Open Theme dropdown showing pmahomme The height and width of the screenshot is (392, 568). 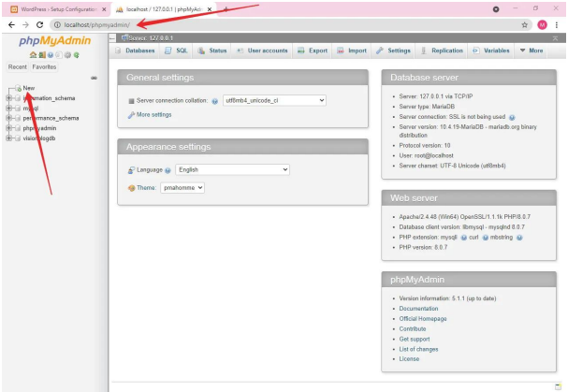pos(182,188)
